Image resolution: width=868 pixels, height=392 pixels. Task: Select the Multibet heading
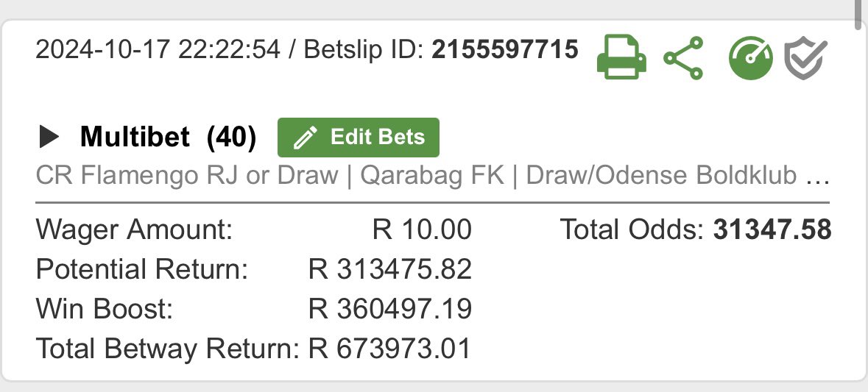pos(135,137)
